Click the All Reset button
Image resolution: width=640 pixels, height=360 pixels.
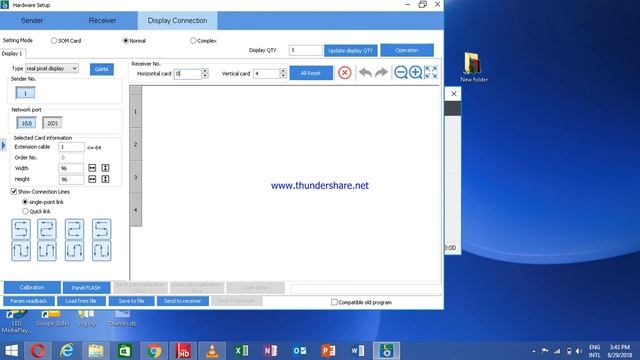311,73
